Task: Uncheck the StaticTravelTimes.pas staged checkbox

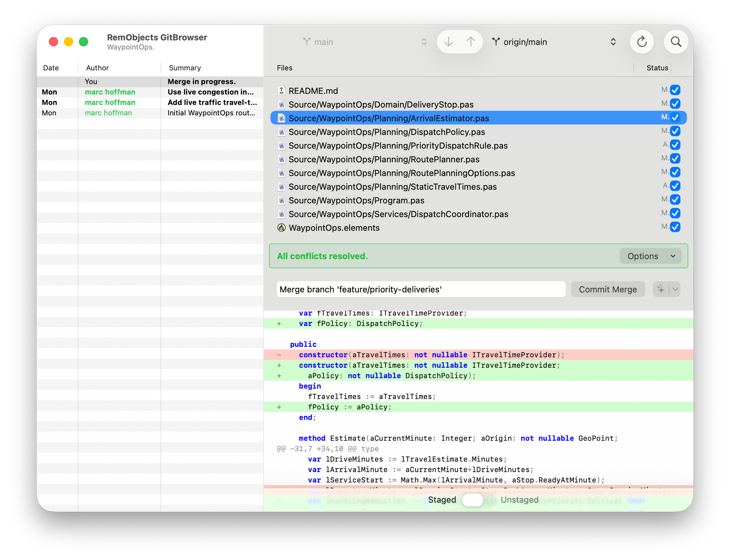Action: click(675, 186)
